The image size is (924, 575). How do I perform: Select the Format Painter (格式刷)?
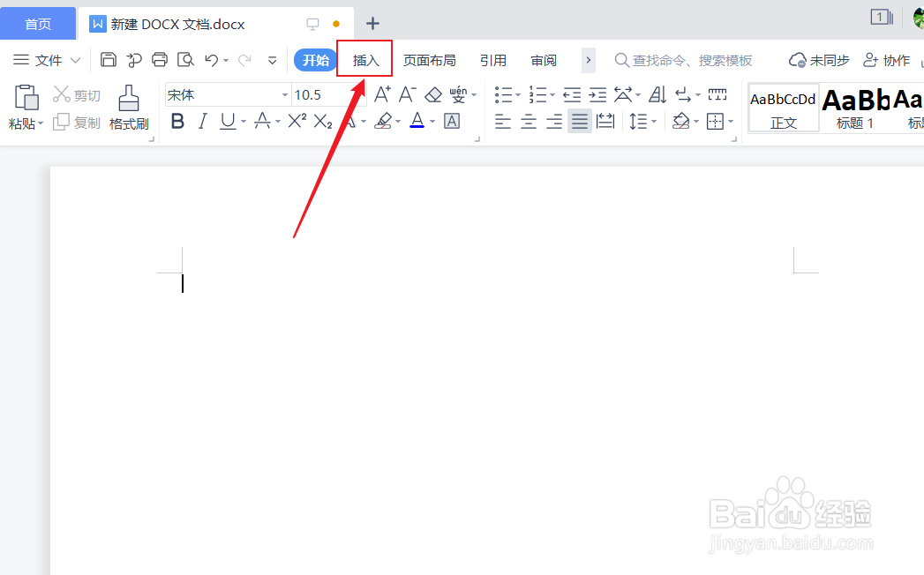129,108
